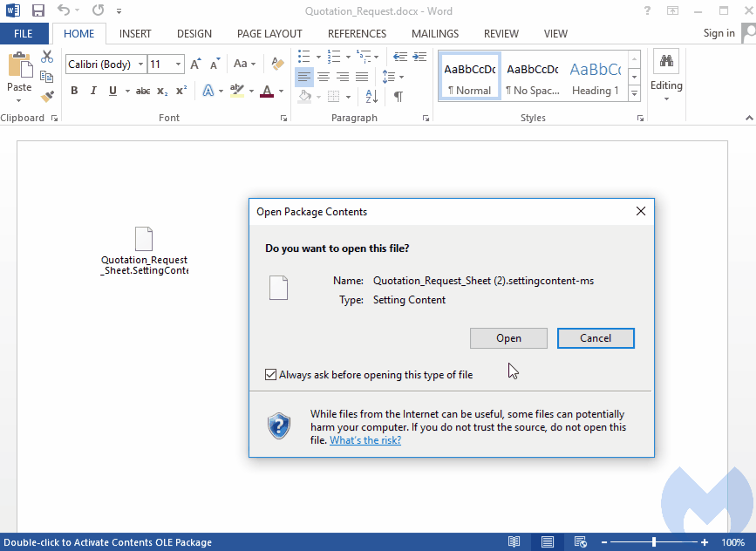Switch to Read Mode in status bar
This screenshot has height=551, width=756.
tap(514, 541)
